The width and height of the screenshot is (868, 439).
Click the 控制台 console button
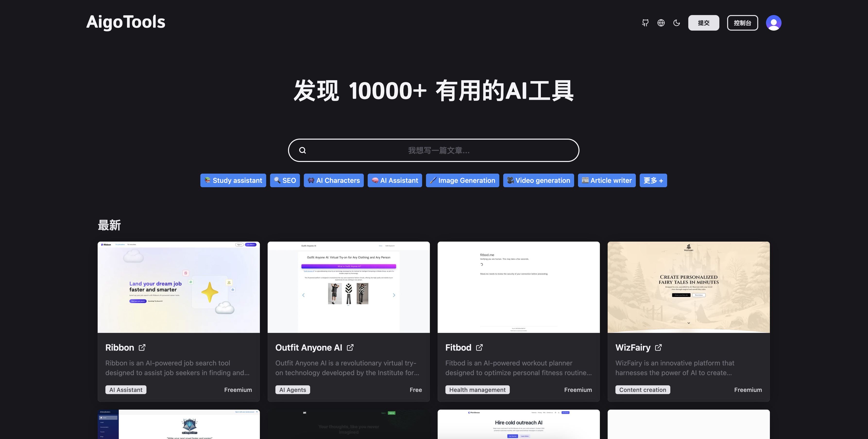(x=742, y=22)
